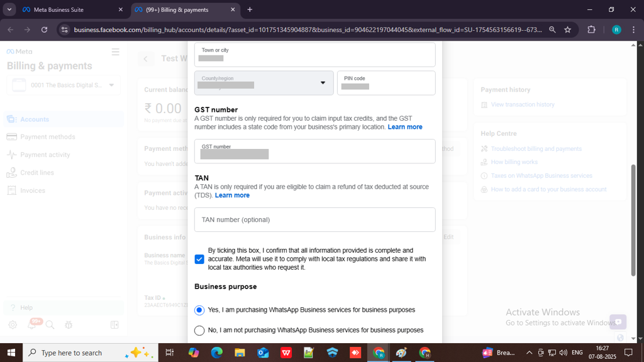Screen dimensions: 644x362
Task: Click the Windows taskbar search box
Action: pos(91,353)
